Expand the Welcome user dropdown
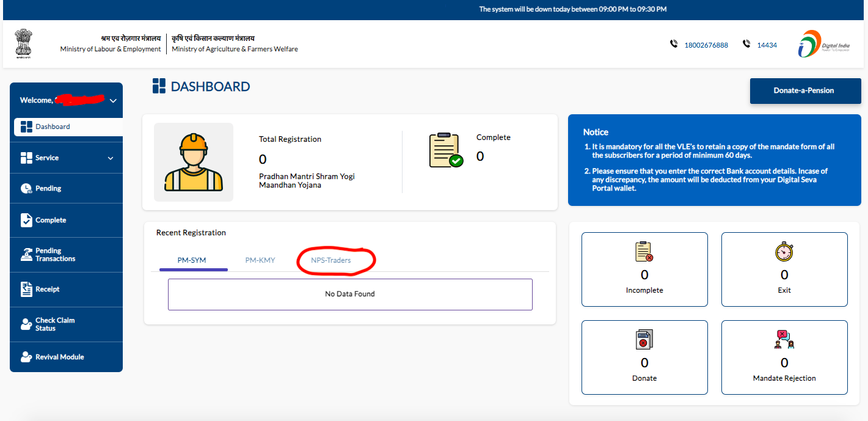The image size is (868, 421). click(x=112, y=101)
